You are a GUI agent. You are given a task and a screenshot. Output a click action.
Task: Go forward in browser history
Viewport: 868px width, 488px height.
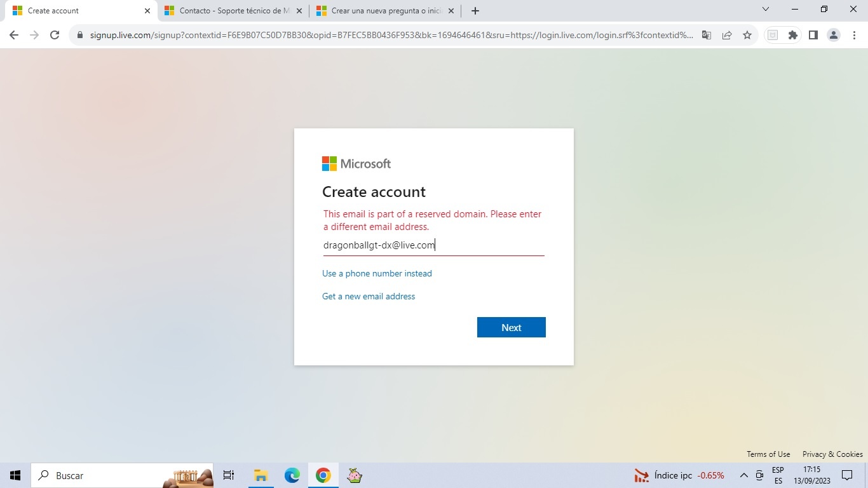pyautogui.click(x=34, y=35)
